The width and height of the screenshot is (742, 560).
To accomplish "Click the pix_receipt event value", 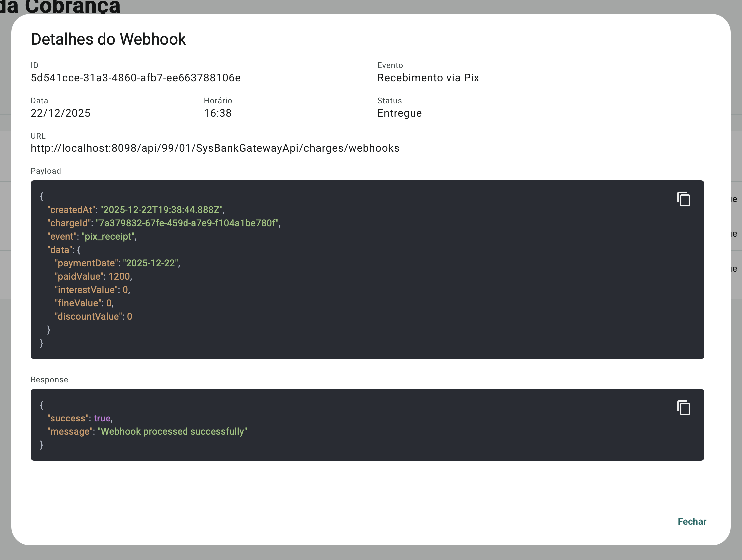I will pyautogui.click(x=108, y=236).
